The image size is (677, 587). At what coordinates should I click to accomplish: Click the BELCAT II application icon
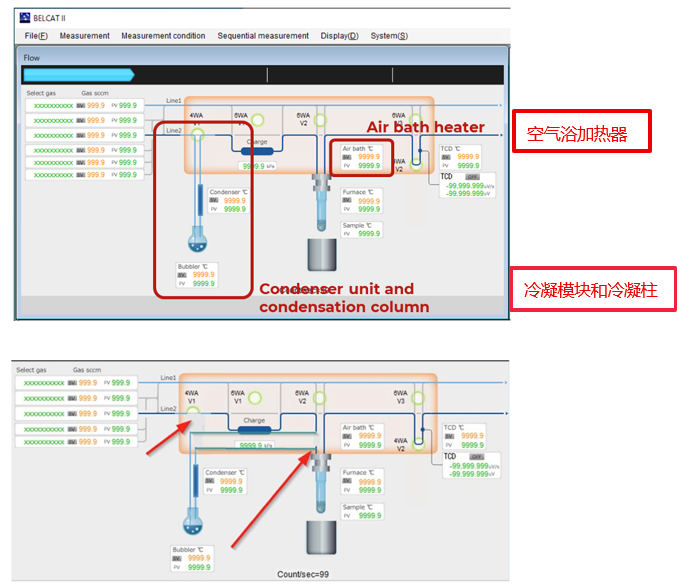[x=25, y=18]
